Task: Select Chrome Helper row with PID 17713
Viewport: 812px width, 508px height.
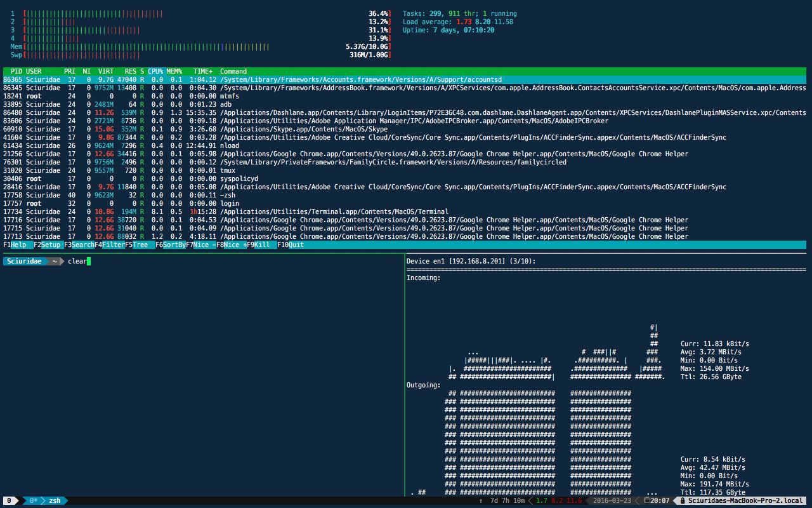Action: [405, 236]
